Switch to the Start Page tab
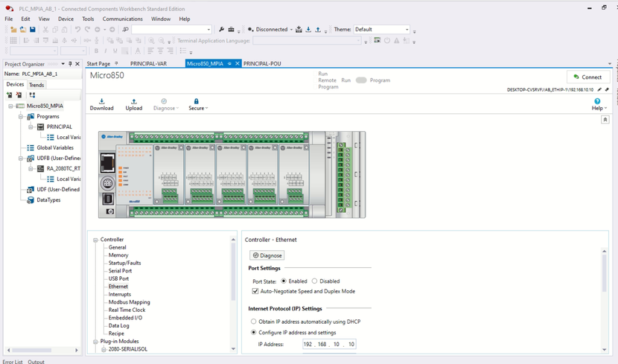The width and height of the screenshot is (618, 364). pyautogui.click(x=98, y=63)
